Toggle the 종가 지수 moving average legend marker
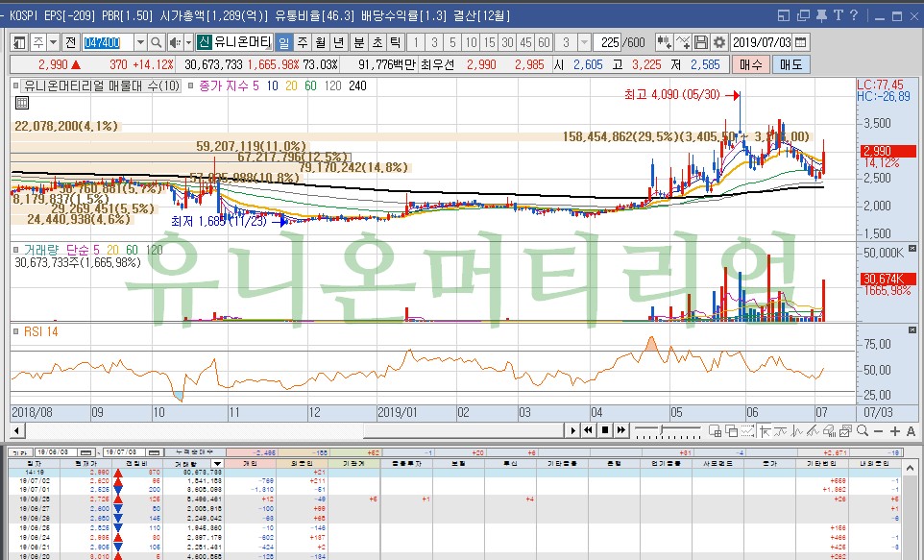The image size is (924, 560). (191, 86)
